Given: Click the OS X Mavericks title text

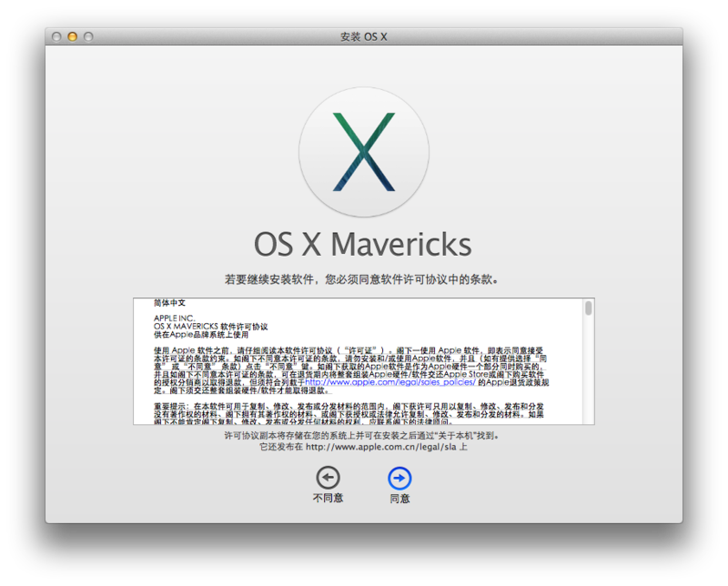Looking at the screenshot, I should (362, 244).
